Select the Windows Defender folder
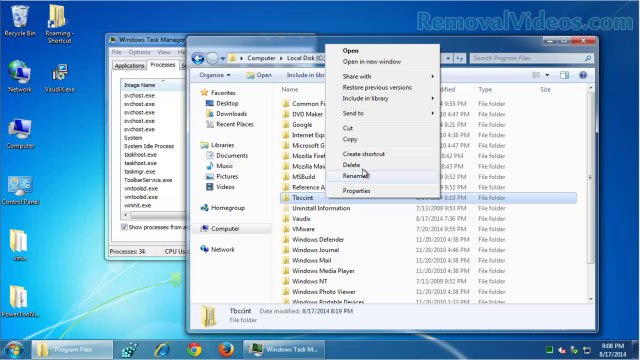Image resolution: width=640 pixels, height=360 pixels. click(x=318, y=240)
